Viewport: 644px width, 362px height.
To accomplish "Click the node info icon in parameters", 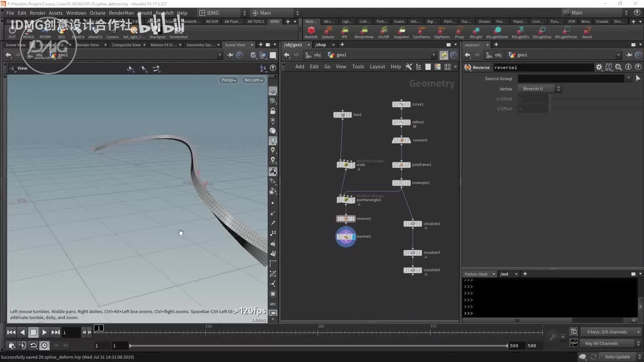I will point(628,67).
